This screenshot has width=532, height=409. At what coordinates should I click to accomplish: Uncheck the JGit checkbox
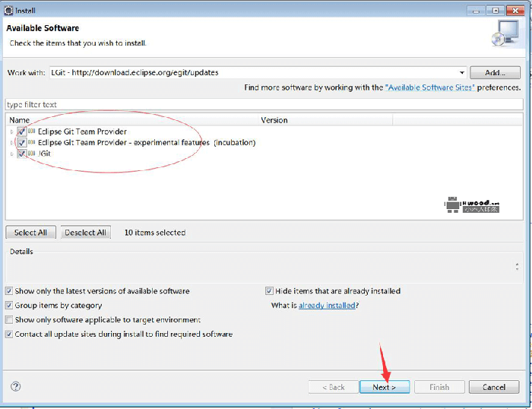tap(22, 154)
